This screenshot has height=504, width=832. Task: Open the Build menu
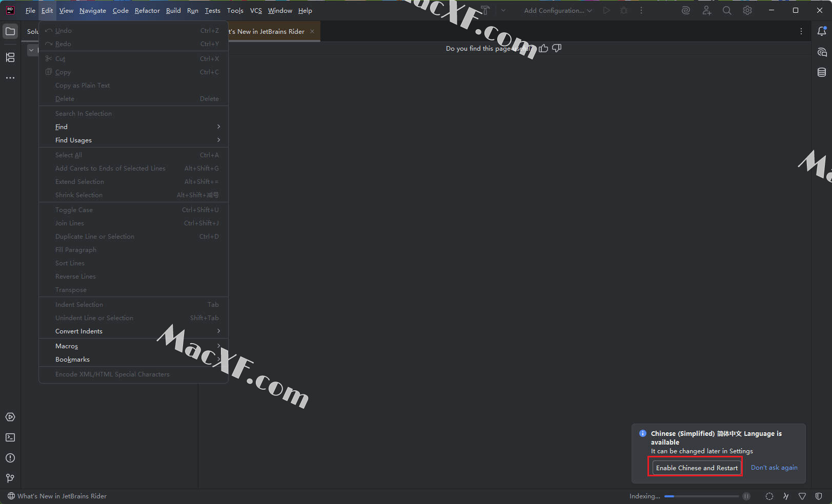click(173, 10)
